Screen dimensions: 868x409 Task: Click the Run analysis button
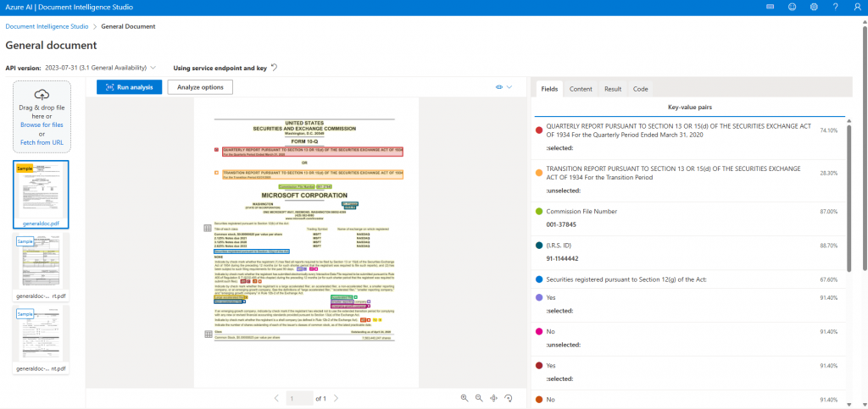coord(129,86)
